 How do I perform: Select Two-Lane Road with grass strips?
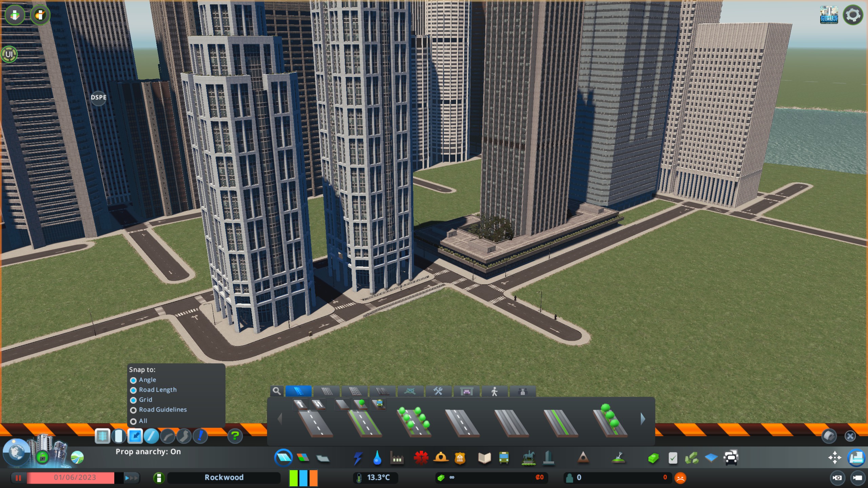pos(365,423)
